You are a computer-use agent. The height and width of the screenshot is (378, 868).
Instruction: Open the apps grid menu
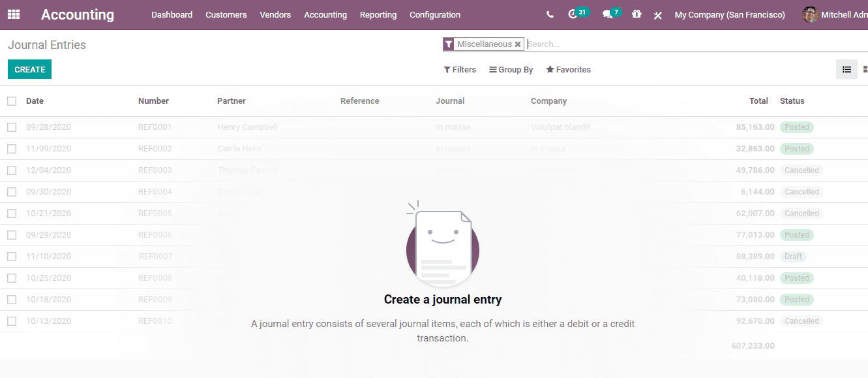pyautogui.click(x=14, y=14)
